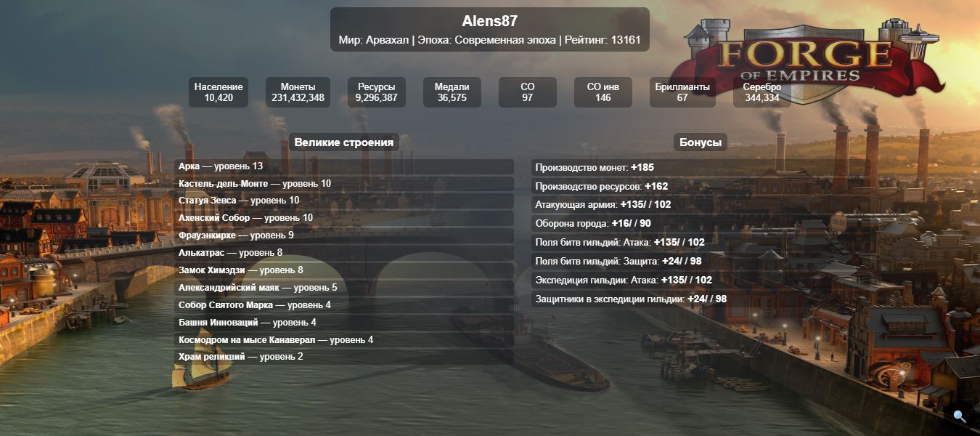Click the player name Alens87

click(x=489, y=22)
